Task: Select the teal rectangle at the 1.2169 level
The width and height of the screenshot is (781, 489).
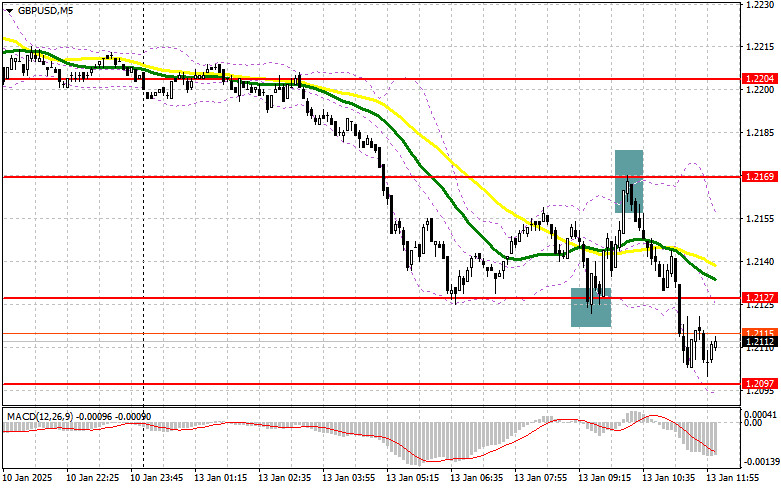Action: (629, 181)
